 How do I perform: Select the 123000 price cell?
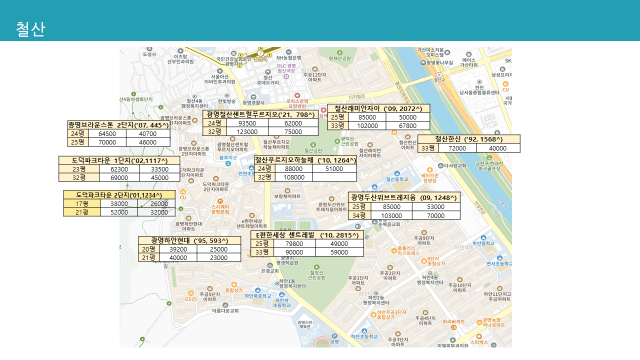click(247, 131)
